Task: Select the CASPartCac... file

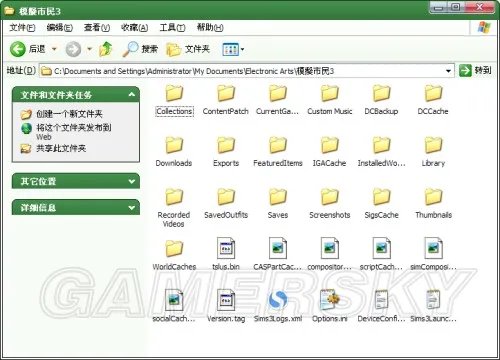Action: point(278,254)
